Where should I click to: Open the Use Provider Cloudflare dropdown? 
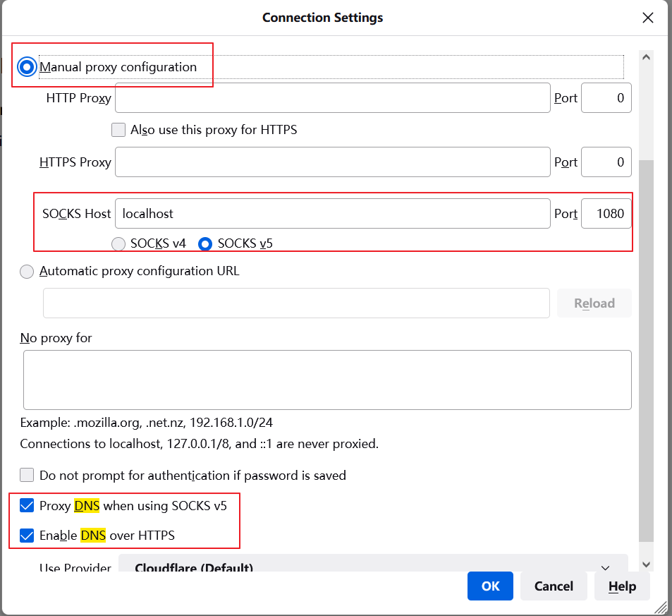point(372,564)
